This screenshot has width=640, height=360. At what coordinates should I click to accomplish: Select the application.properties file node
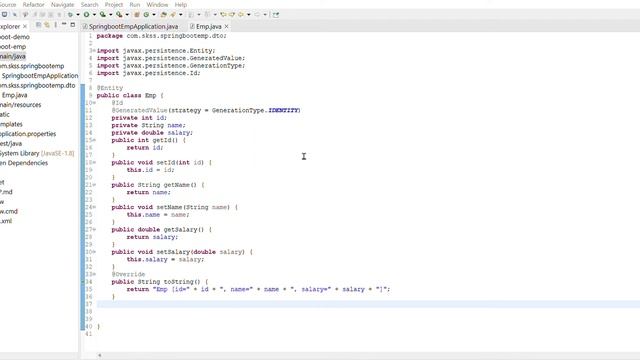28,134
